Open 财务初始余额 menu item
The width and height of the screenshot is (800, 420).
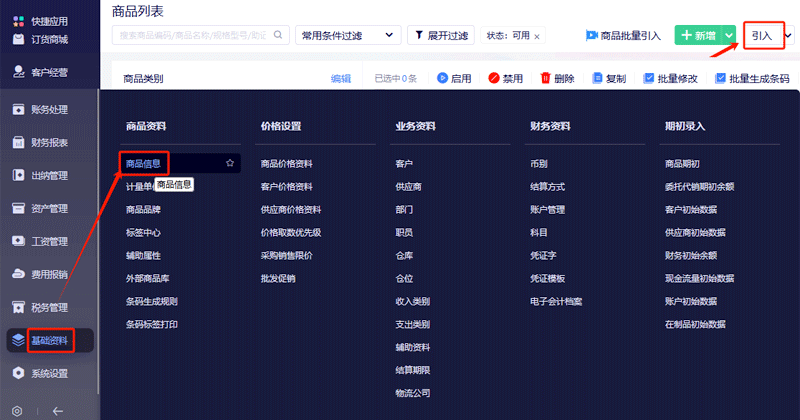click(691, 255)
